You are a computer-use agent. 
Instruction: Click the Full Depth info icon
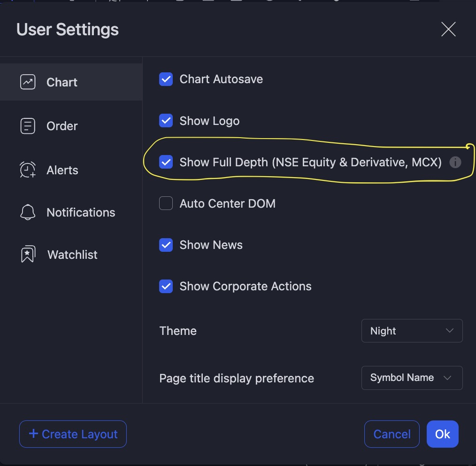pos(455,163)
